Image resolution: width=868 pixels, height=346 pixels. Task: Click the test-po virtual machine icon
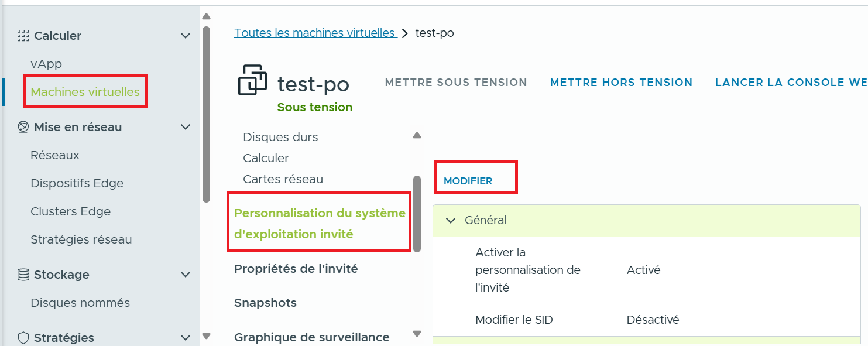tap(253, 81)
